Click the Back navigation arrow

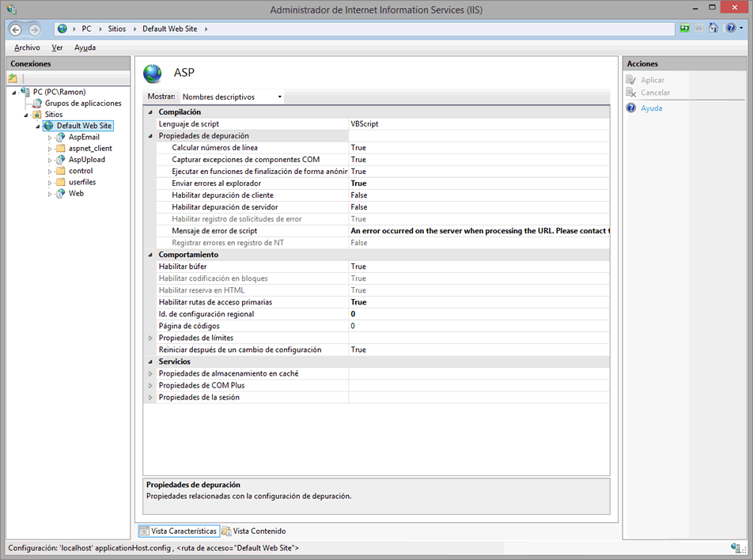coord(15,30)
